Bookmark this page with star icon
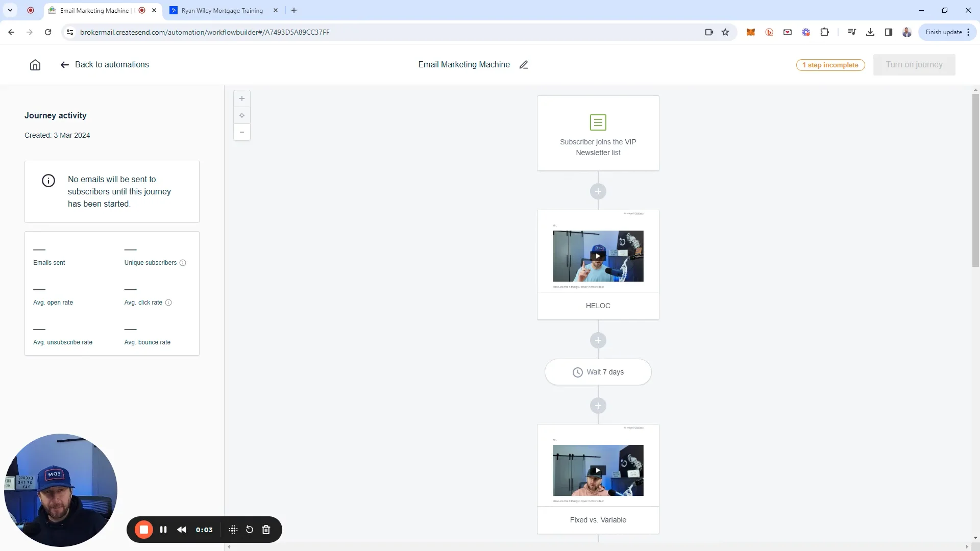This screenshot has height=551, width=980. 725,32
